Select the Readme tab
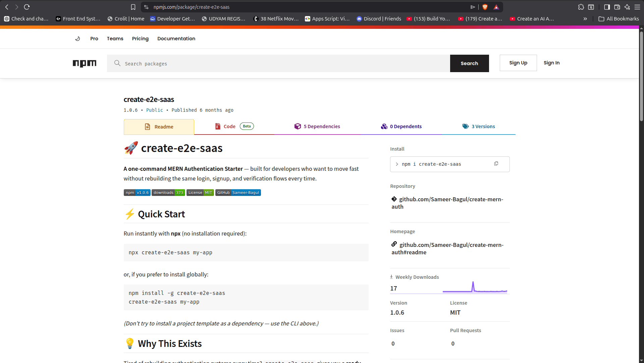The height and width of the screenshot is (363, 644). [159, 127]
